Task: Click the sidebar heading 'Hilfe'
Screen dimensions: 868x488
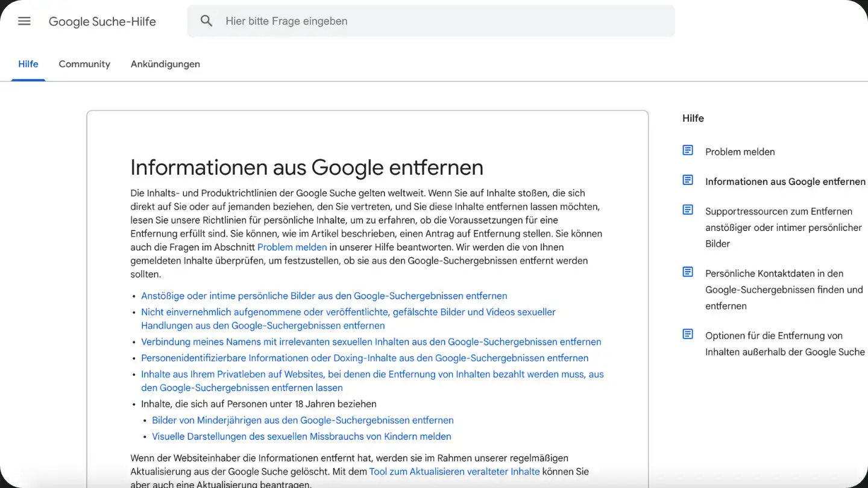Action: click(x=693, y=118)
